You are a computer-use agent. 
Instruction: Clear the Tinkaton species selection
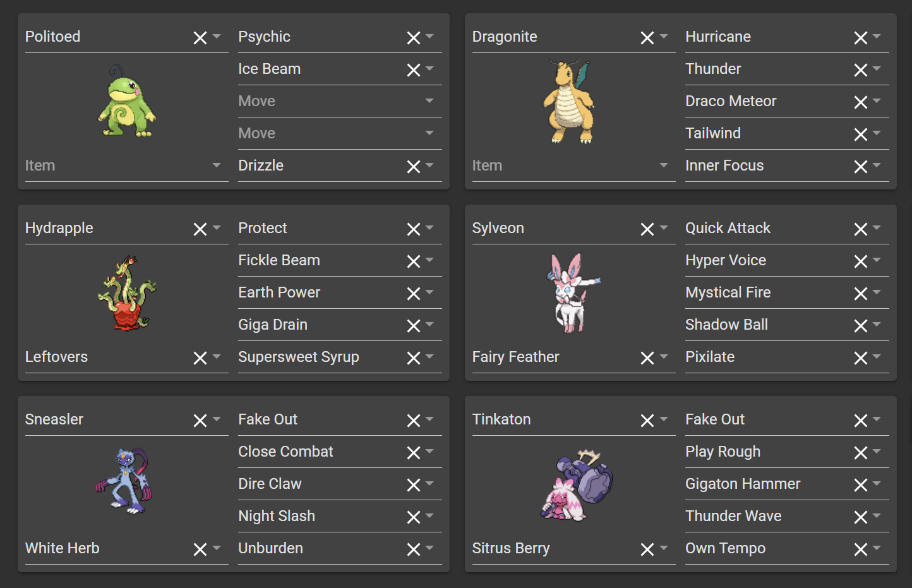(647, 421)
